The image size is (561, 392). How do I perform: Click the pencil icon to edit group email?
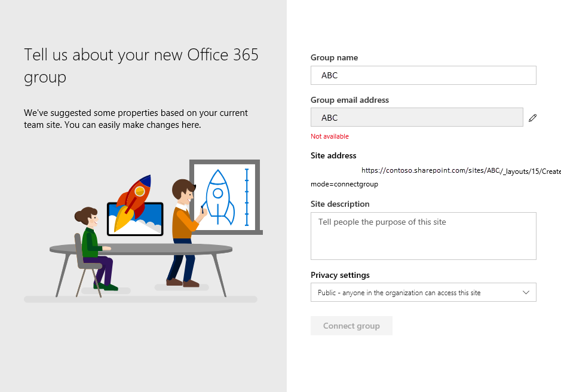coord(532,118)
